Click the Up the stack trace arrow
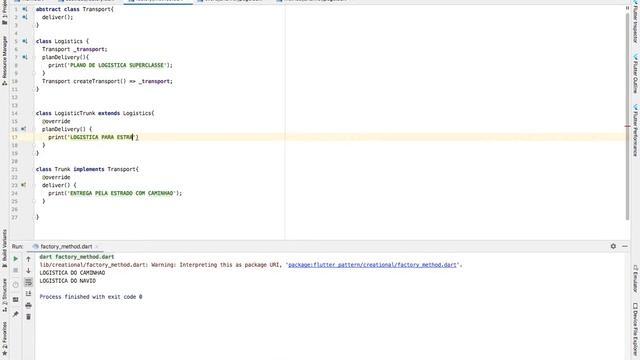The image size is (640, 360). click(28, 259)
